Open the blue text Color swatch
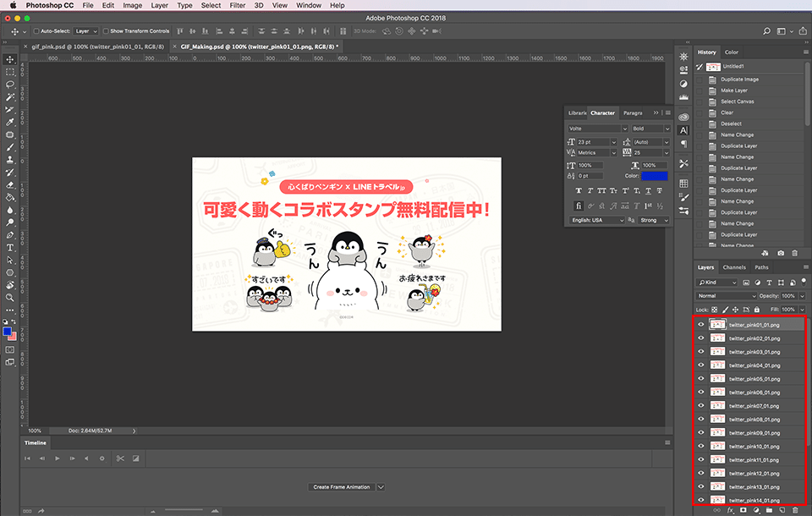This screenshot has width=812, height=516. tap(654, 176)
